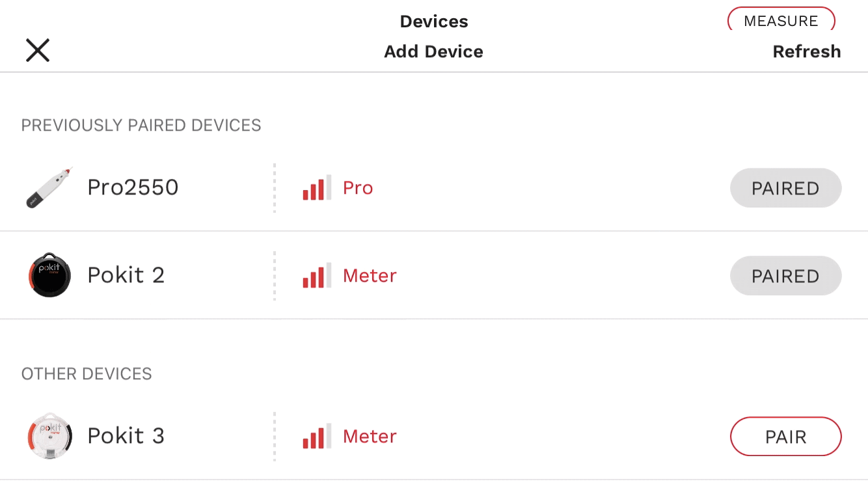Viewport: 868px width, 488px height.
Task: Select the Pro2550 device name
Action: click(x=133, y=187)
